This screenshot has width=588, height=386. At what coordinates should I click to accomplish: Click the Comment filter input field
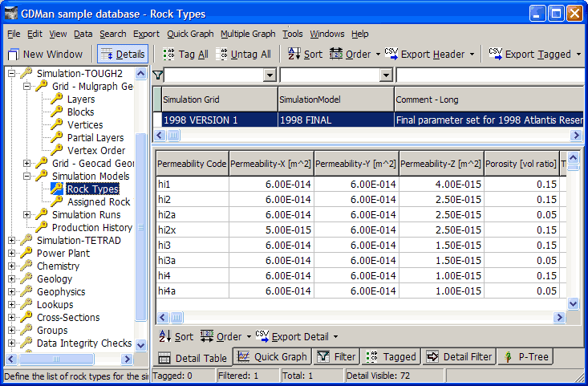(489, 75)
